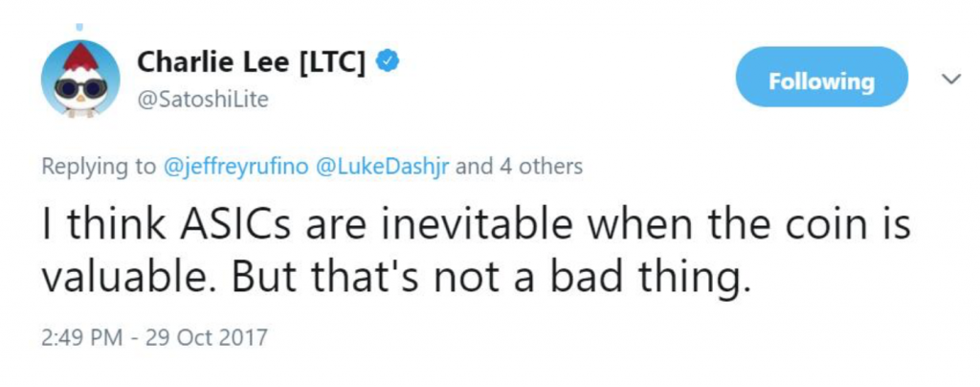The image size is (980, 387).
Task: Click the word "and" before "4 others"
Action: 474,166
